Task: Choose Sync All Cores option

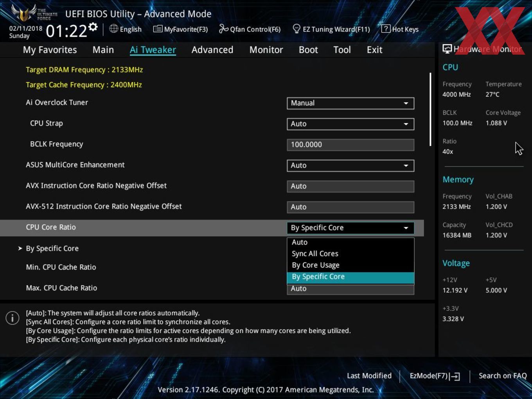Action: (350, 254)
